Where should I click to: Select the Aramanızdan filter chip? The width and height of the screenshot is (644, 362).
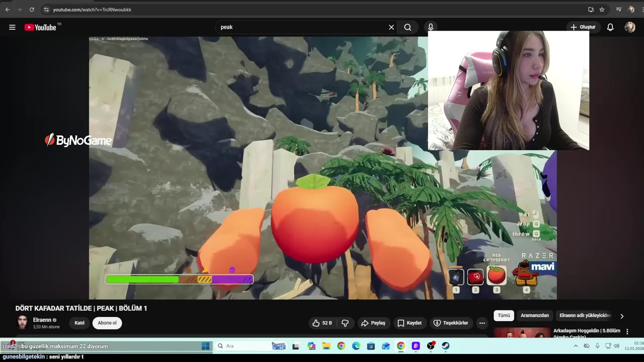tap(535, 316)
